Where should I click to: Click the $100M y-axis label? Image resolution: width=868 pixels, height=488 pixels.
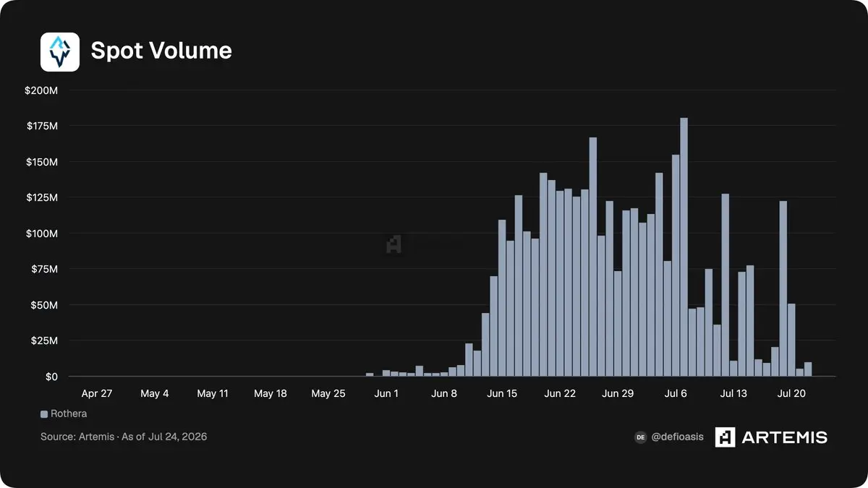[43, 234]
